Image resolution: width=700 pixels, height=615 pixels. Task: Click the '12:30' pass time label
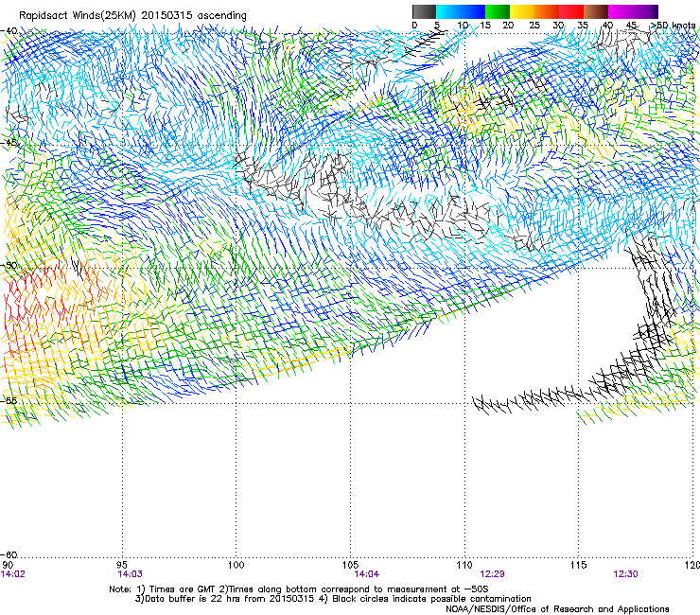coord(625,574)
